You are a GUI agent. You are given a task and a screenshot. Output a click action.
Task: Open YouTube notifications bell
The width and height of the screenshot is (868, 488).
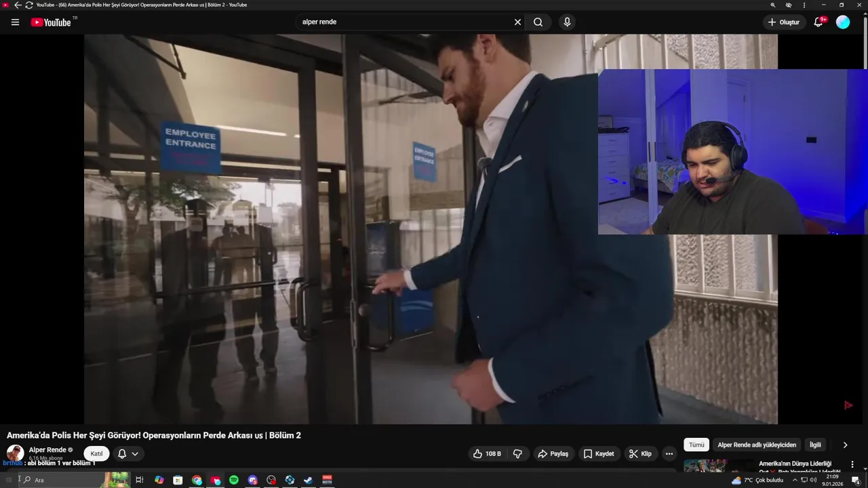[818, 22]
